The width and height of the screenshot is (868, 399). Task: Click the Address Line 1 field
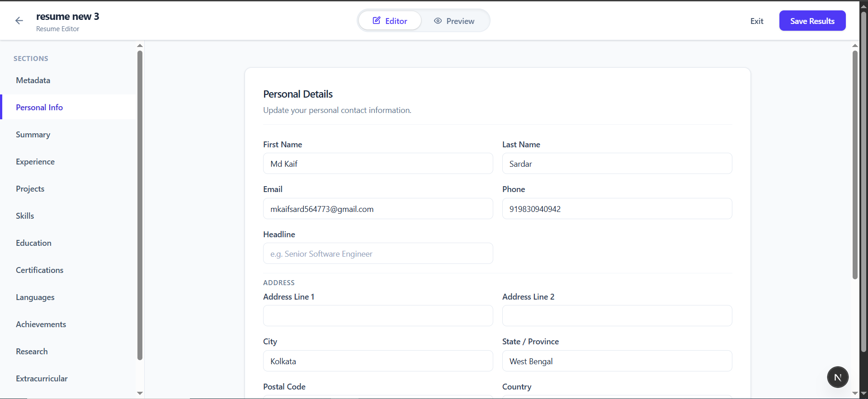(378, 315)
